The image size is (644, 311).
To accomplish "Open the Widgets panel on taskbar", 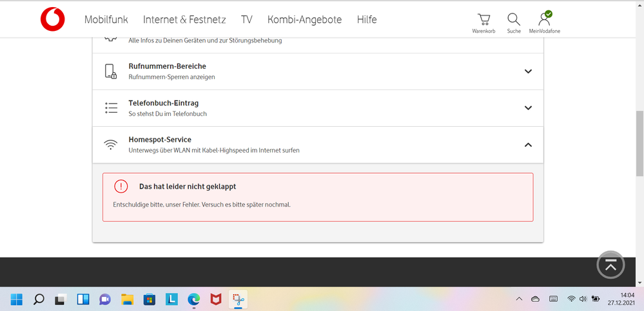I will pos(83,299).
